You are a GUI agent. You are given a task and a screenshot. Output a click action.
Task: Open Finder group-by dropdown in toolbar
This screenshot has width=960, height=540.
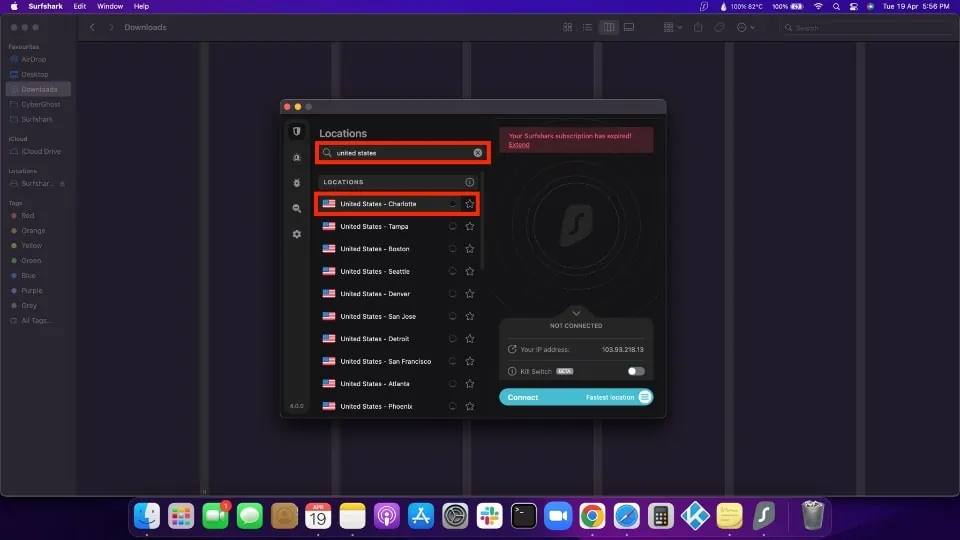(x=672, y=28)
